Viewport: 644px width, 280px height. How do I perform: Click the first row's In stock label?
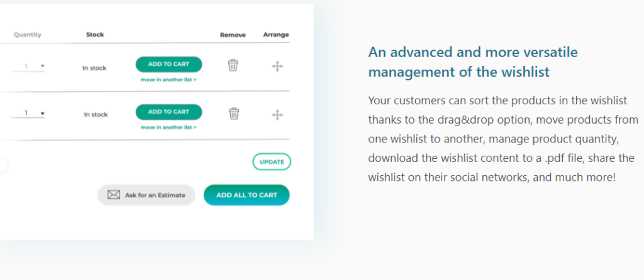click(x=94, y=68)
